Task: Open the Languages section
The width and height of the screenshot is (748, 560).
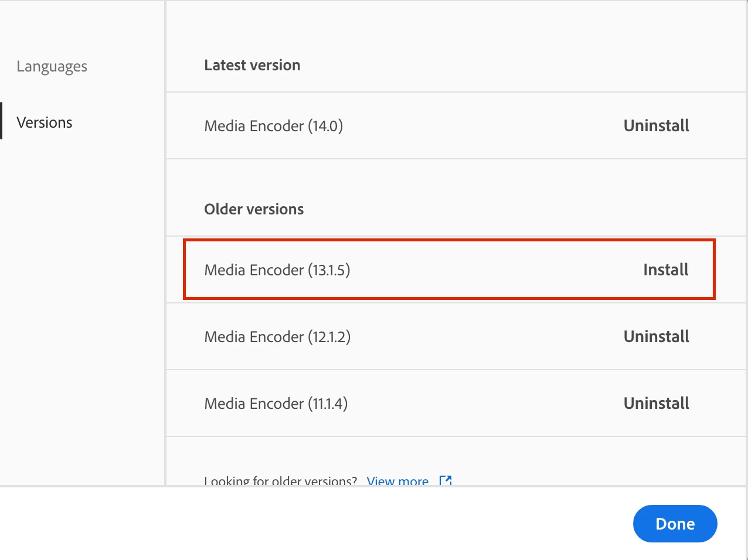Action: (52, 67)
